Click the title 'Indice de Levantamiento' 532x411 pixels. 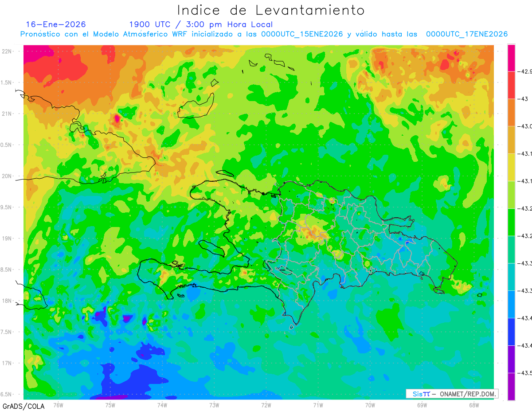click(271, 10)
